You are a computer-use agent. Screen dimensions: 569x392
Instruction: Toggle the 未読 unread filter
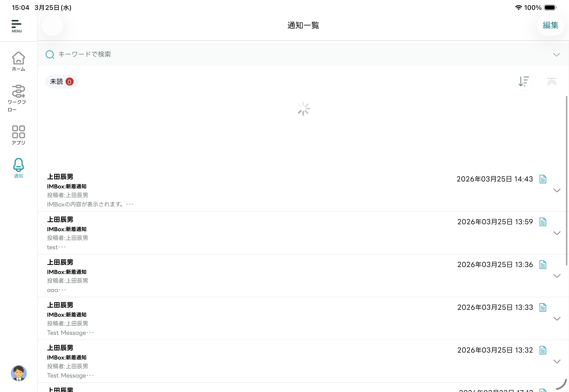point(62,82)
